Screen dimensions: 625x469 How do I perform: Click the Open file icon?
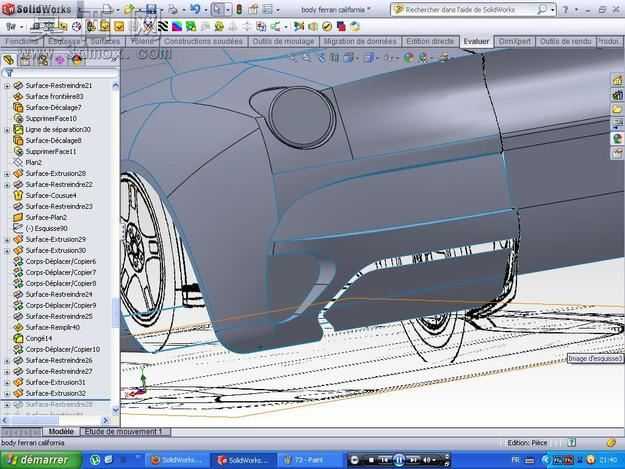coord(129,9)
